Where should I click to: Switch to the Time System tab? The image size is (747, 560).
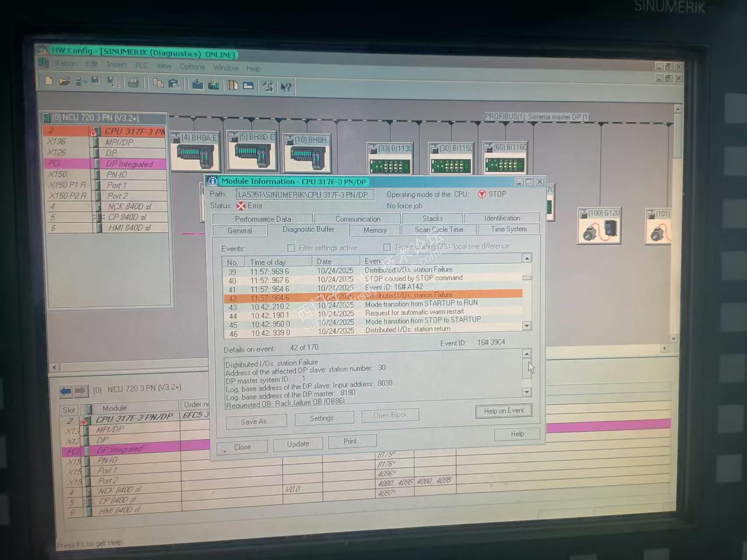click(508, 229)
